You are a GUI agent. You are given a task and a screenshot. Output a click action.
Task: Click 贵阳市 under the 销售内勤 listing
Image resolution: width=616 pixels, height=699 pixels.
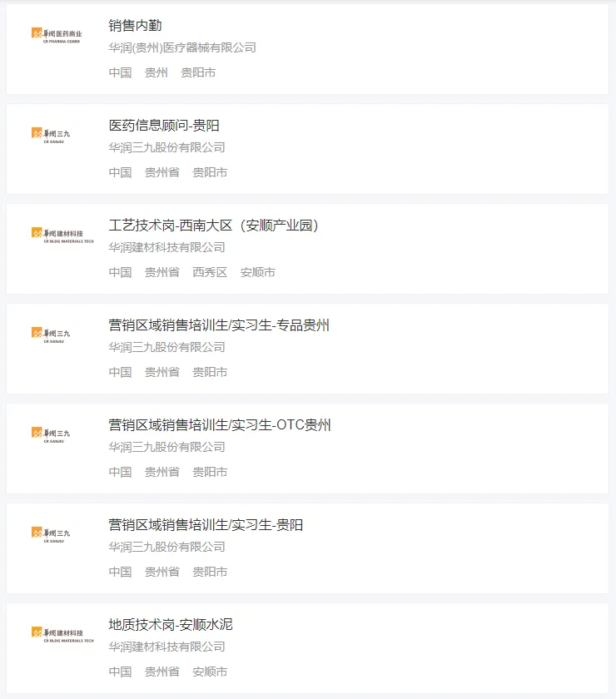coord(198,72)
